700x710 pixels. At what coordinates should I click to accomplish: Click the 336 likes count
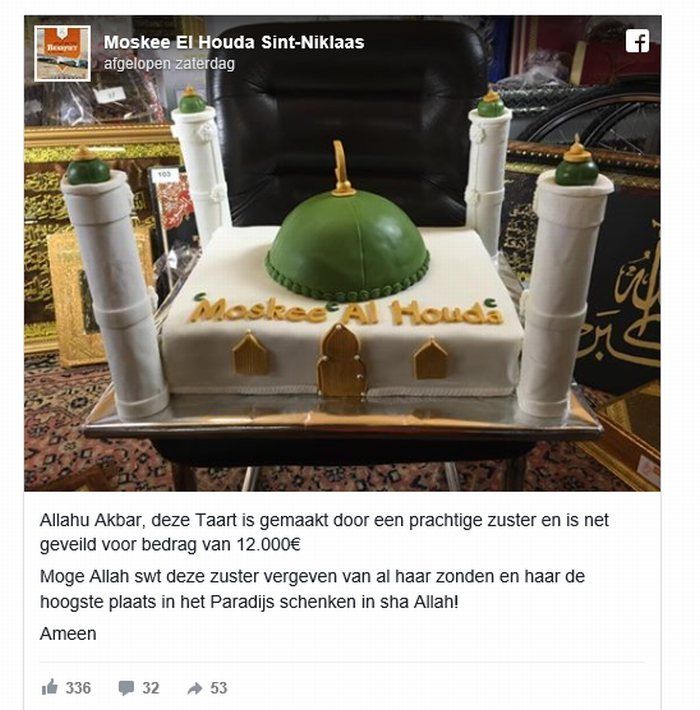(x=78, y=688)
